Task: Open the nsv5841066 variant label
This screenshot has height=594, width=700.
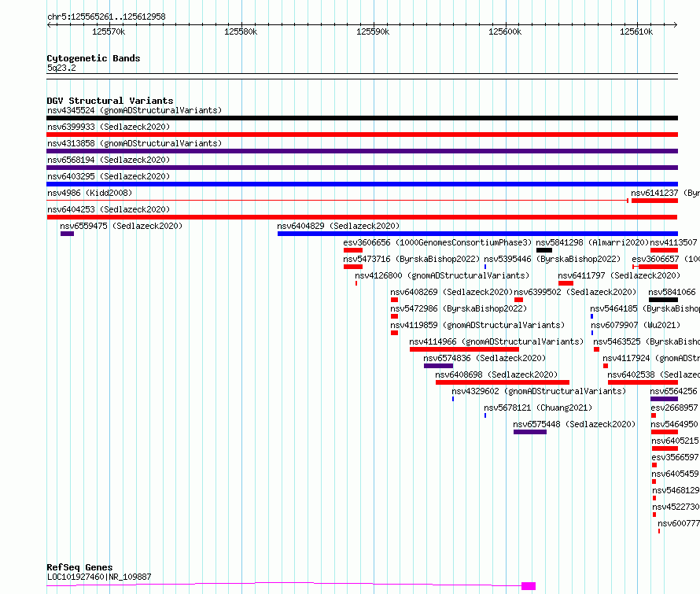Action: [x=672, y=292]
